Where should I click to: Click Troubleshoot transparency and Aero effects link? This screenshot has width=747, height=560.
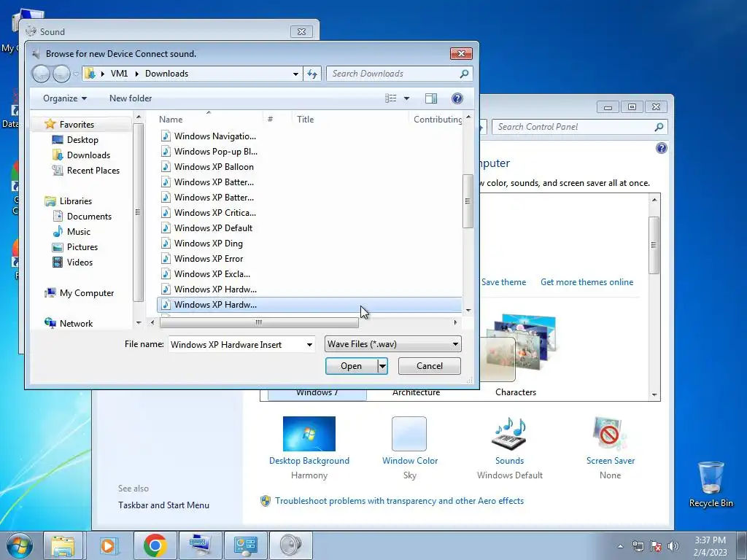399,501
